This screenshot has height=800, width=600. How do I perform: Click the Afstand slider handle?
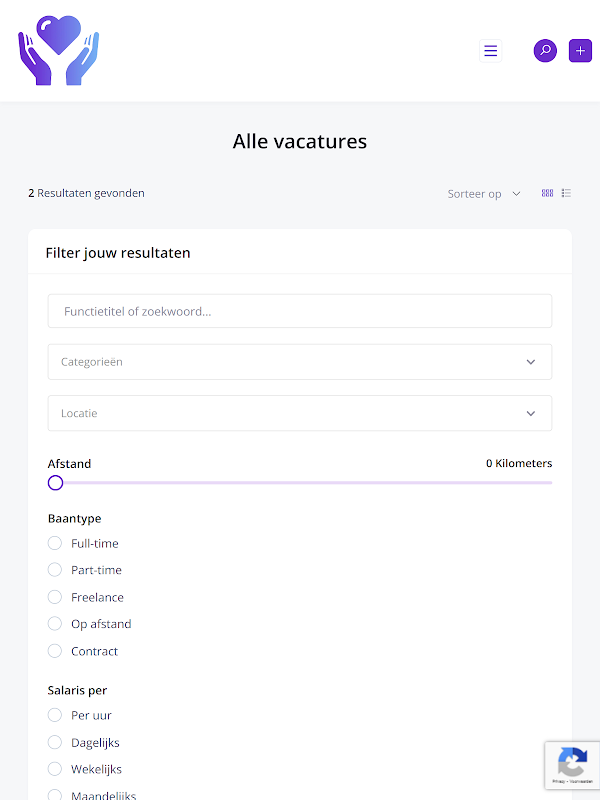click(56, 483)
